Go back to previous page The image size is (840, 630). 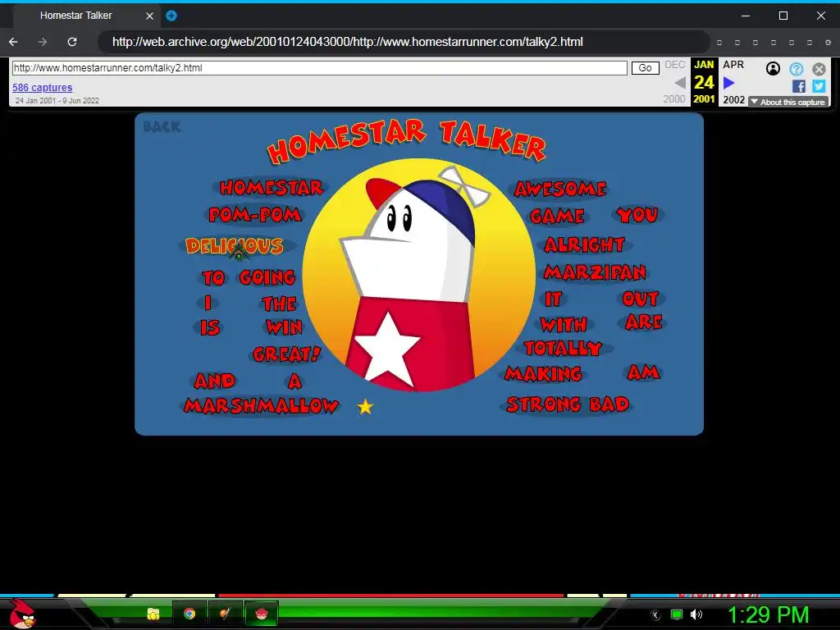coord(13,42)
